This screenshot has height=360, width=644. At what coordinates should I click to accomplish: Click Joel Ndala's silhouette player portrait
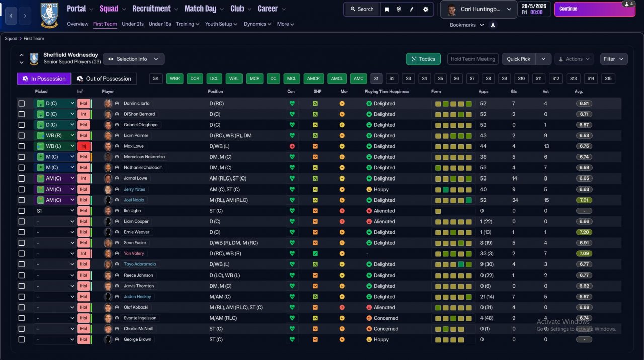point(108,200)
